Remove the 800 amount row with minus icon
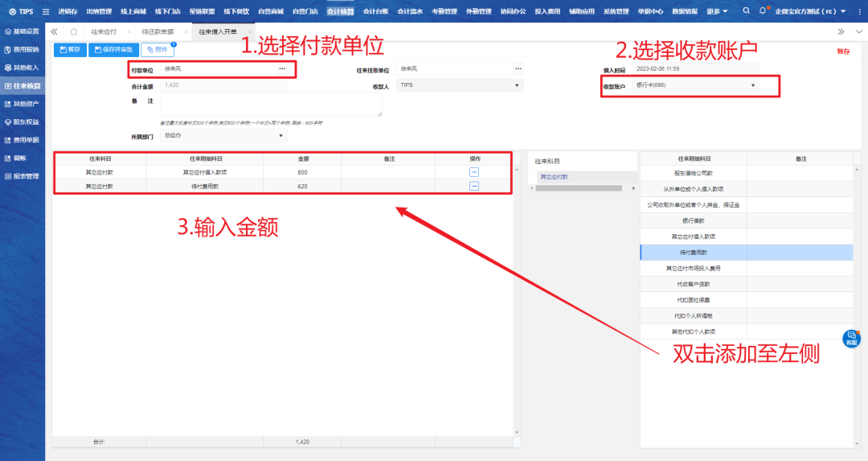 coord(474,172)
